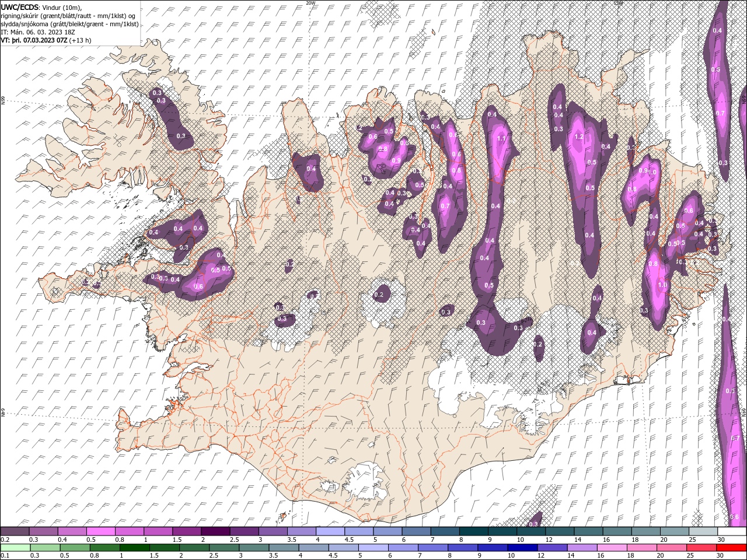Click the "1.1" snowfall value on the map
The width and height of the screenshot is (747, 560).
[x=501, y=139]
